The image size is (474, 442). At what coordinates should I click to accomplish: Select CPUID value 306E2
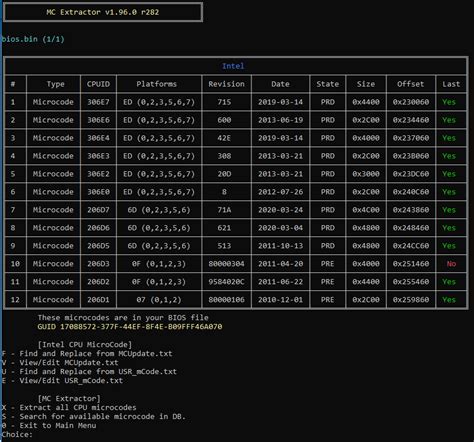(98, 174)
